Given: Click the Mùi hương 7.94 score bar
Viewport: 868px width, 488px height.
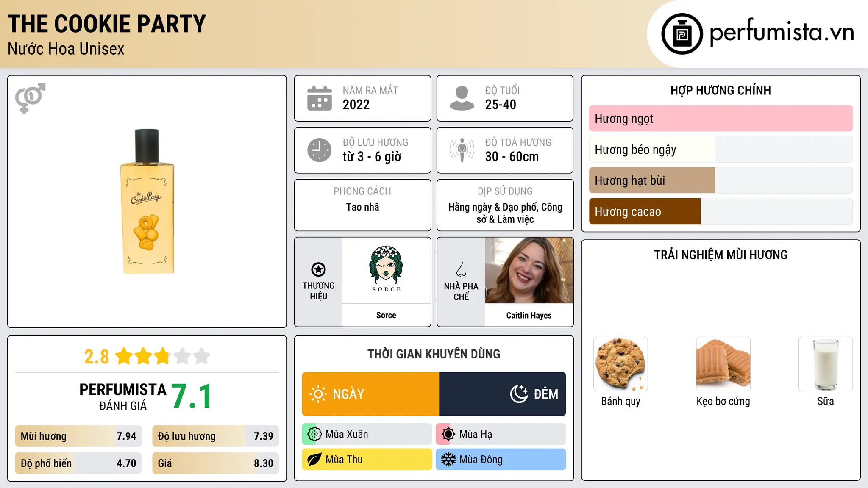Looking at the screenshot, I should click(x=78, y=436).
